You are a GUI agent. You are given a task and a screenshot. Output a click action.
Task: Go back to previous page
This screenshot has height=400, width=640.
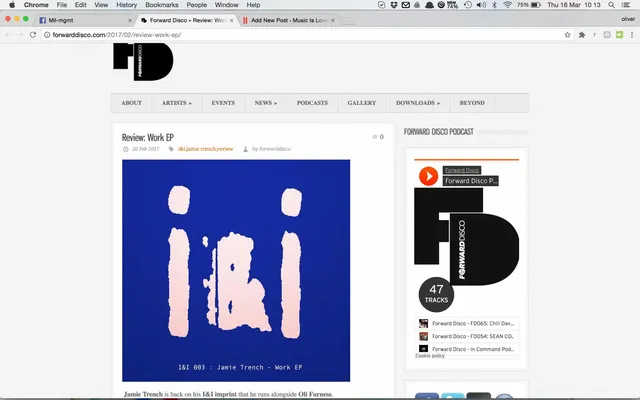coord(8,35)
